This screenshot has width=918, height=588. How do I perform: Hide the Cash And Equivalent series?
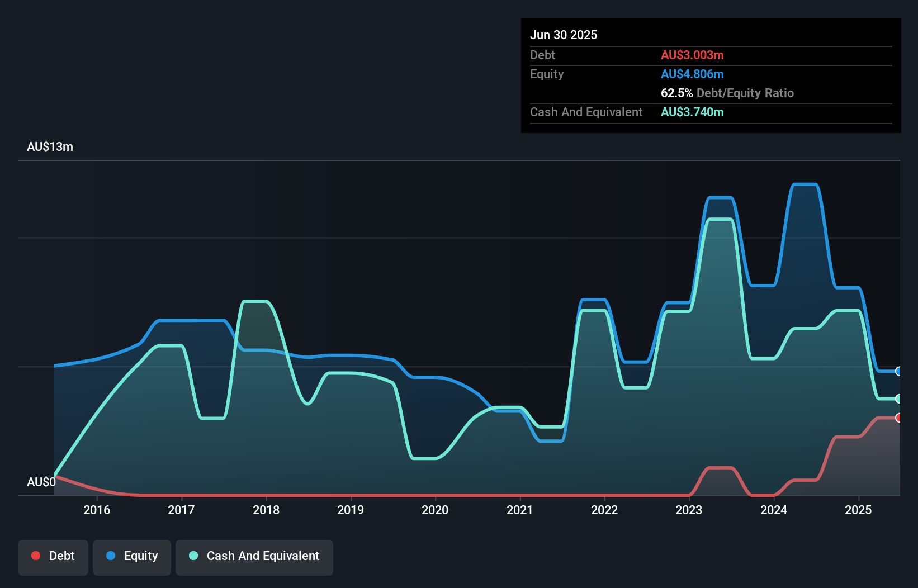click(x=254, y=557)
